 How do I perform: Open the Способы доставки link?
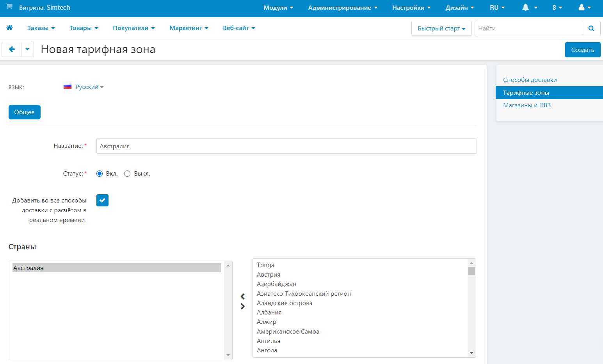click(530, 80)
